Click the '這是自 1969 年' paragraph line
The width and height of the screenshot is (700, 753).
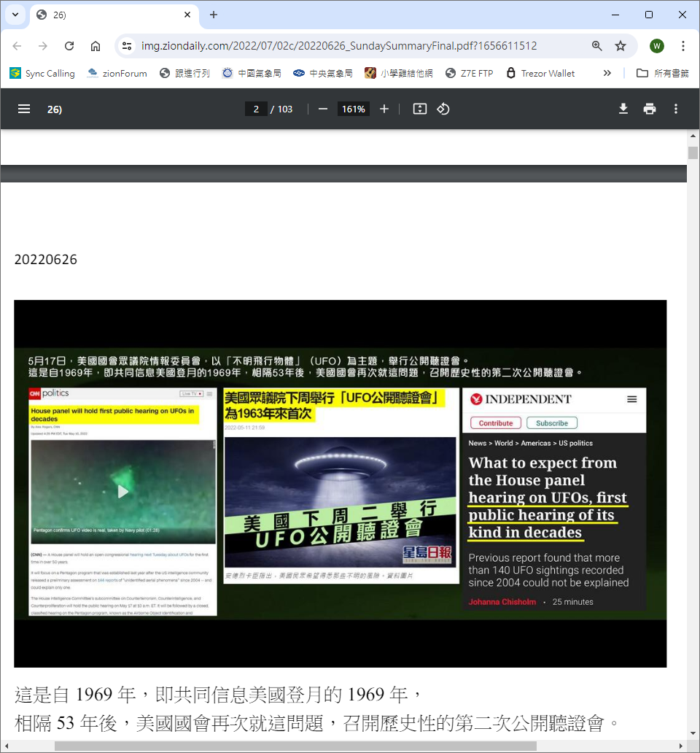click(218, 695)
